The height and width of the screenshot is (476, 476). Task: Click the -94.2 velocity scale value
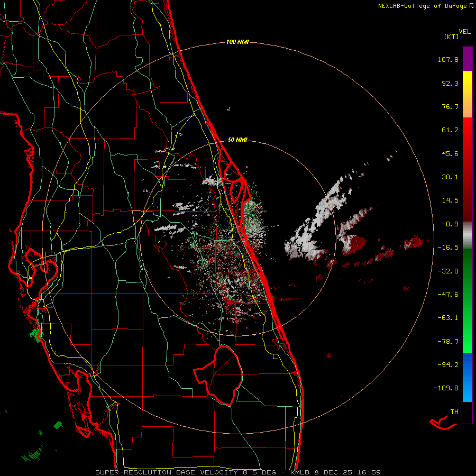coord(448,364)
